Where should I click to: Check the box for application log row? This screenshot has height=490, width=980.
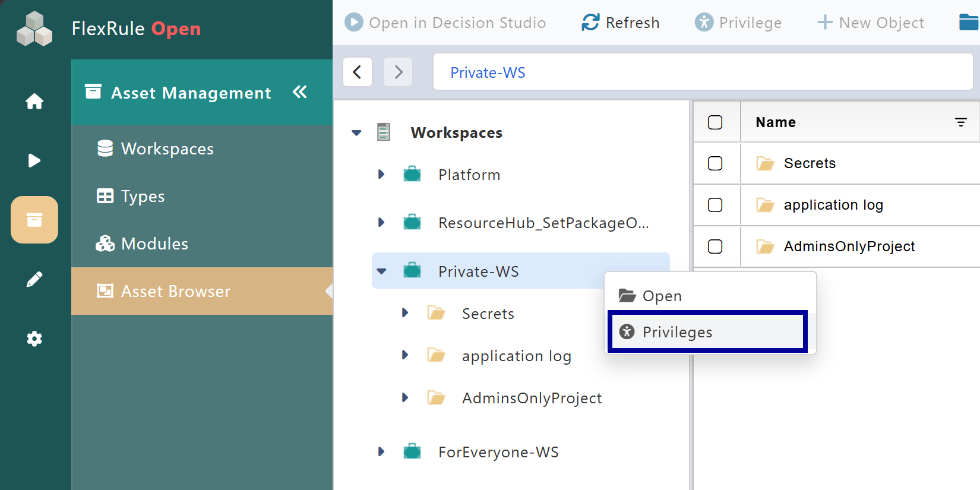coord(715,205)
